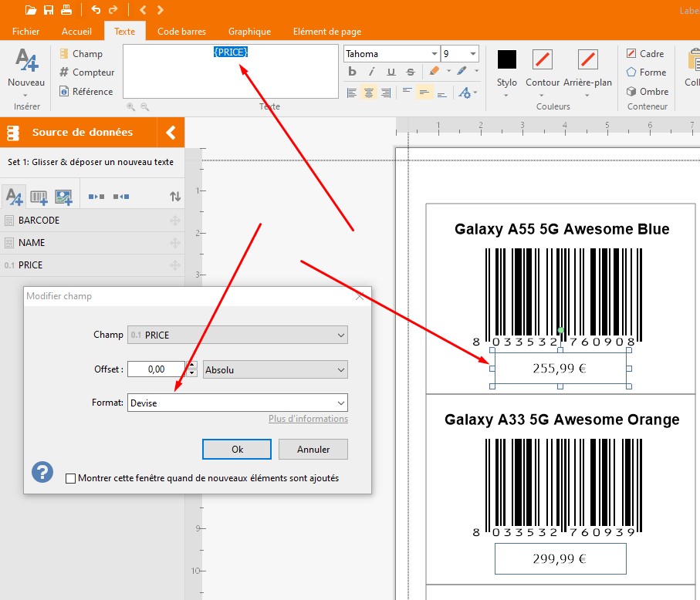Click the Offset value input field

click(156, 370)
